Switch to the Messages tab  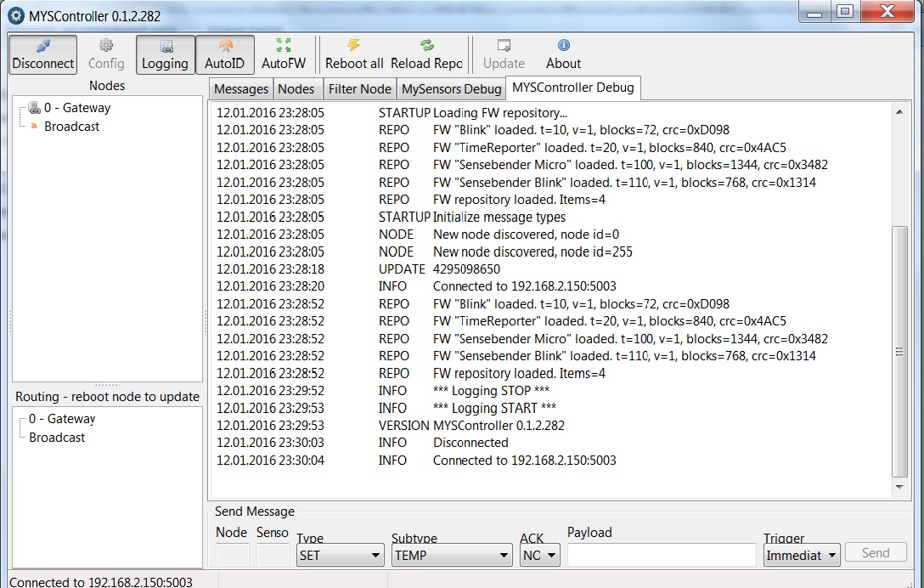pos(241,89)
